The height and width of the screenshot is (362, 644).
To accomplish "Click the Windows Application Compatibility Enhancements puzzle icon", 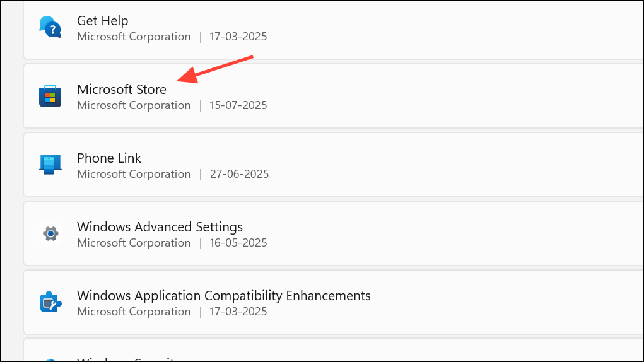I will (x=50, y=302).
